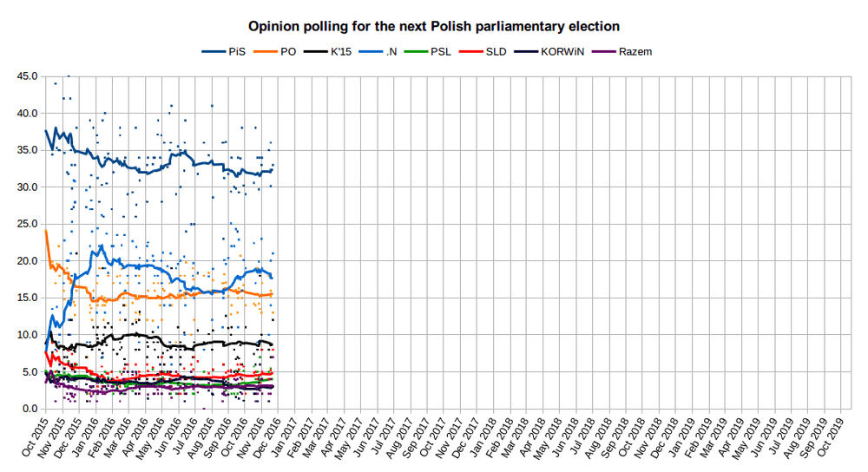The height and width of the screenshot is (472, 868).
Task: Click the Oct 2015 x-axis label
Action: 36,436
